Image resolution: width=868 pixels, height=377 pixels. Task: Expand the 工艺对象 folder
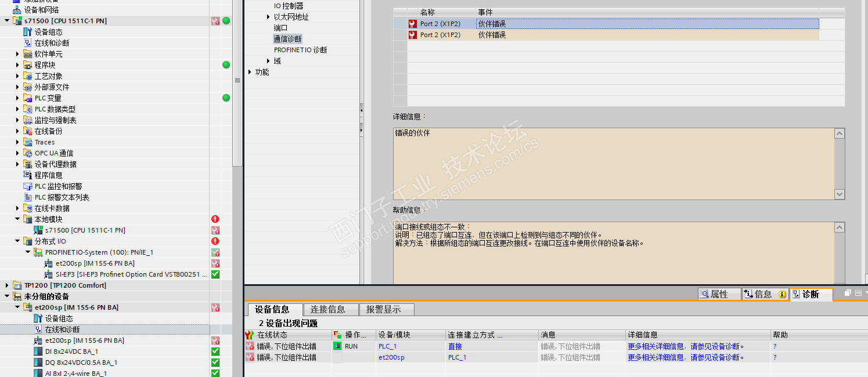coord(17,76)
